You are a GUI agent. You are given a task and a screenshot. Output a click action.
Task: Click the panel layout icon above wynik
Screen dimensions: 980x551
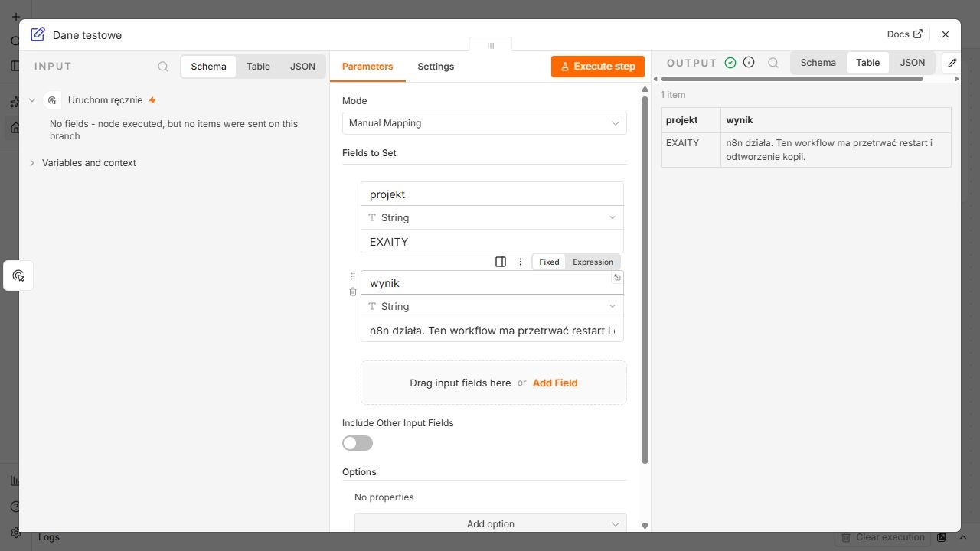501,262
